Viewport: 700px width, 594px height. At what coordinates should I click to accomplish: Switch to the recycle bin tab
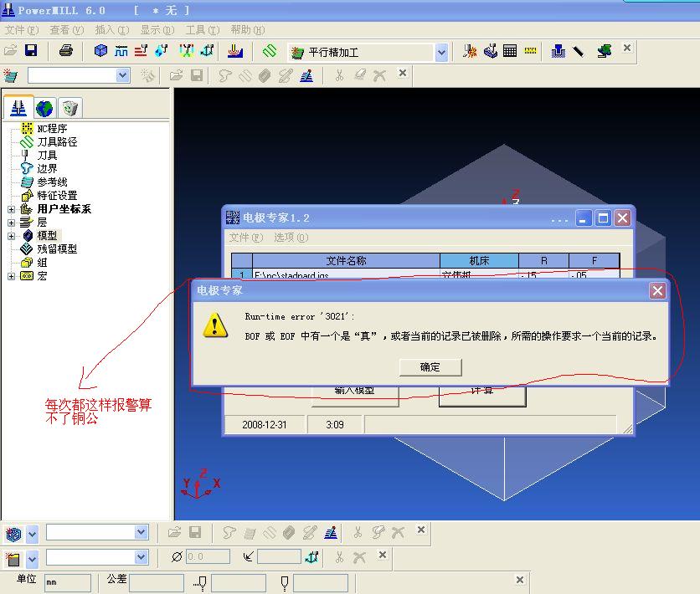(x=70, y=108)
